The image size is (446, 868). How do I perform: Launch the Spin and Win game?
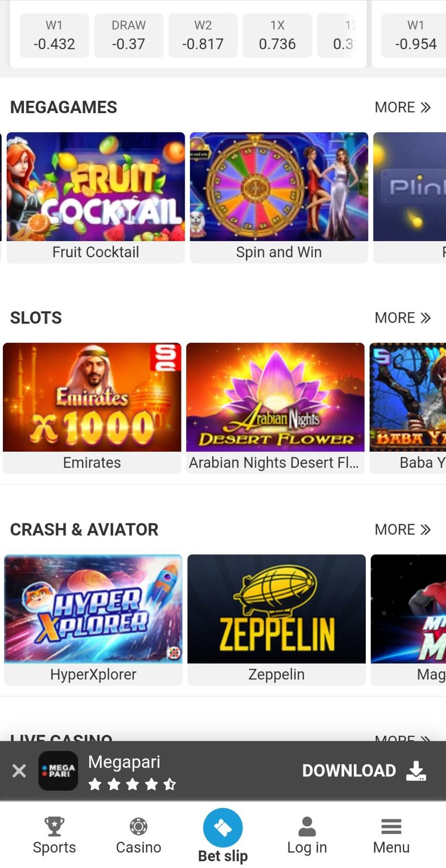(279, 197)
